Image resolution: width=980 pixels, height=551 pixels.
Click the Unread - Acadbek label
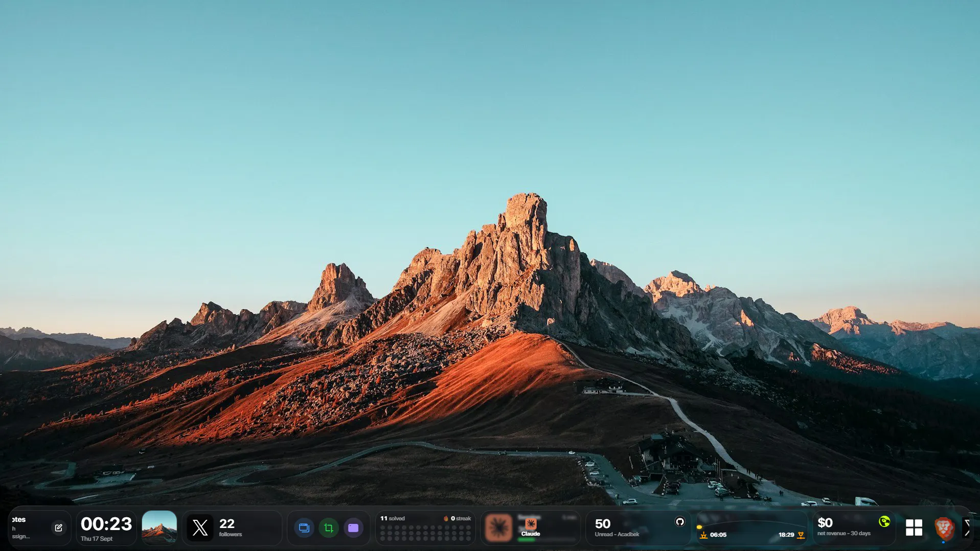[617, 534]
